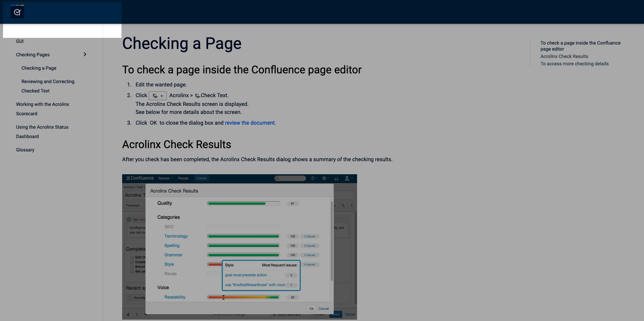Click the green check Tip icon
Image resolution: width=644 pixels, height=321 pixels.
point(129,220)
